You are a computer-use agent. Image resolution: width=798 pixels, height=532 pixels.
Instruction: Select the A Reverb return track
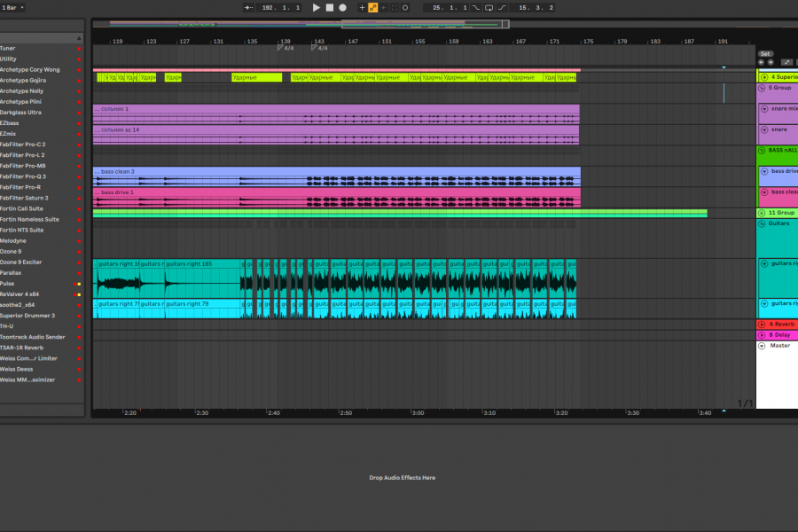point(782,325)
